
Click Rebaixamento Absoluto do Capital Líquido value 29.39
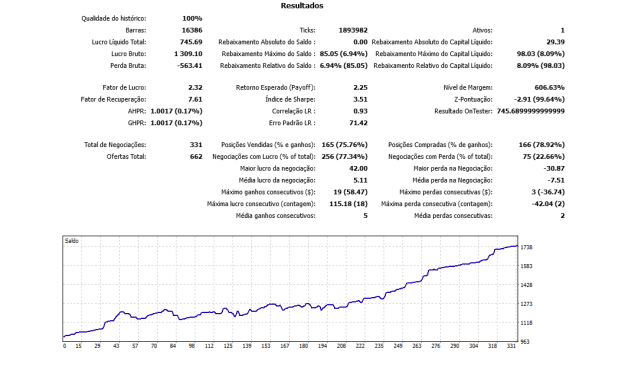click(x=556, y=42)
